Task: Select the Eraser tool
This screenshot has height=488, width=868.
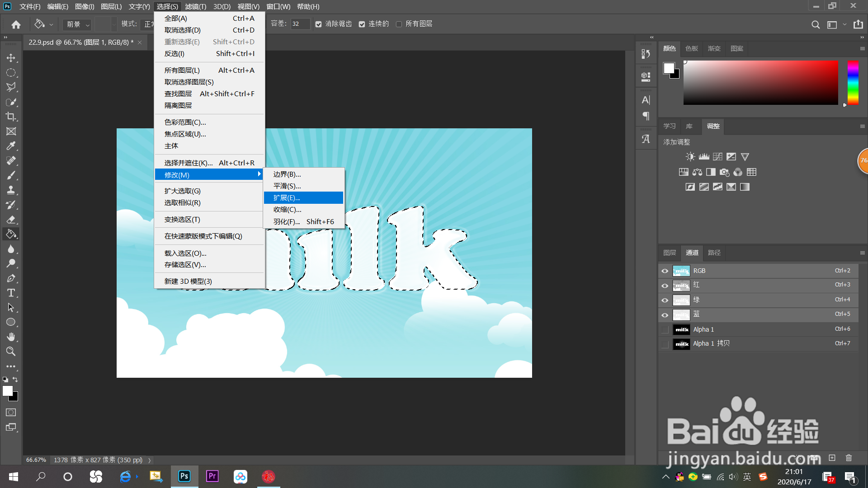Action: coord(11,220)
